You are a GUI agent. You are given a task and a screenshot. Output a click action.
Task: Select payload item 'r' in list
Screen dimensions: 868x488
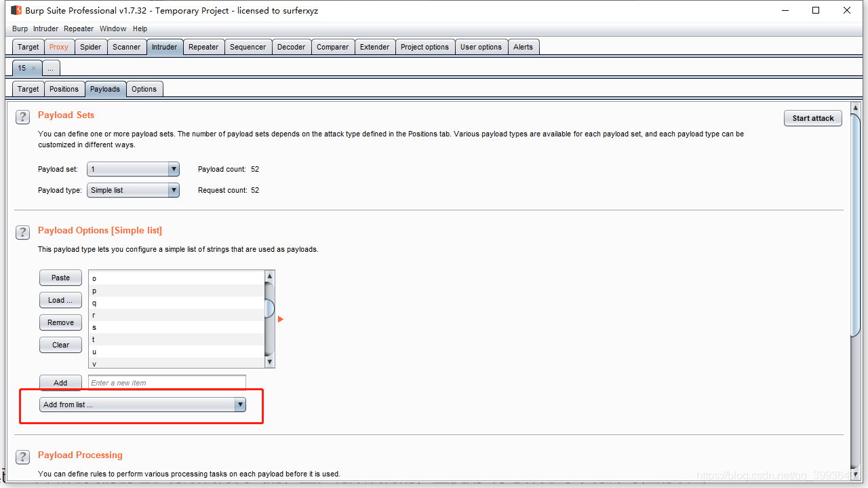click(176, 315)
